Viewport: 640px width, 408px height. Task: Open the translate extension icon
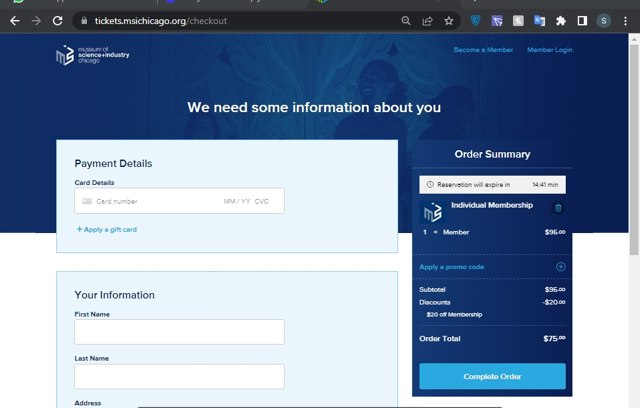tap(540, 21)
